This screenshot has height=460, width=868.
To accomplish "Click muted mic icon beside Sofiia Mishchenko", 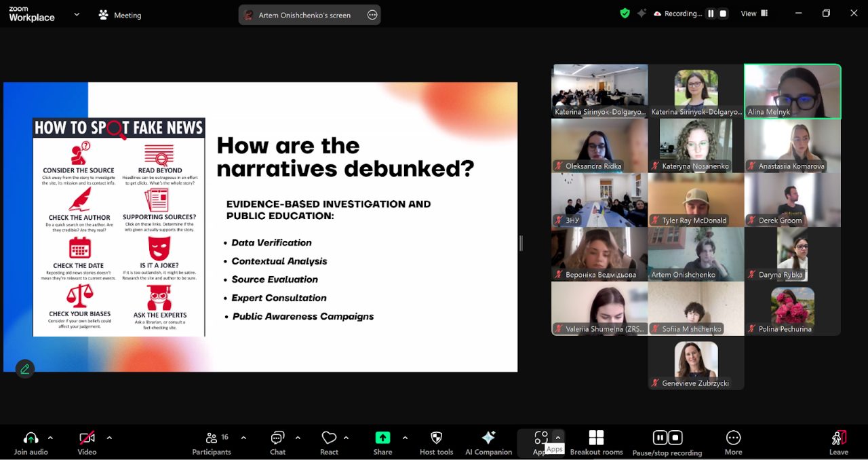I will pos(656,329).
